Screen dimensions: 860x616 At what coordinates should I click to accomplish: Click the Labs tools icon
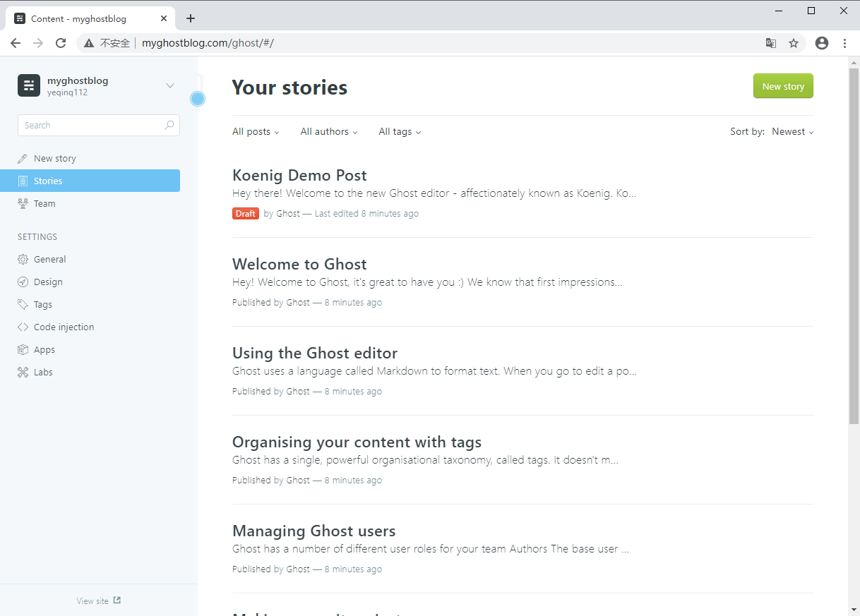tap(23, 373)
